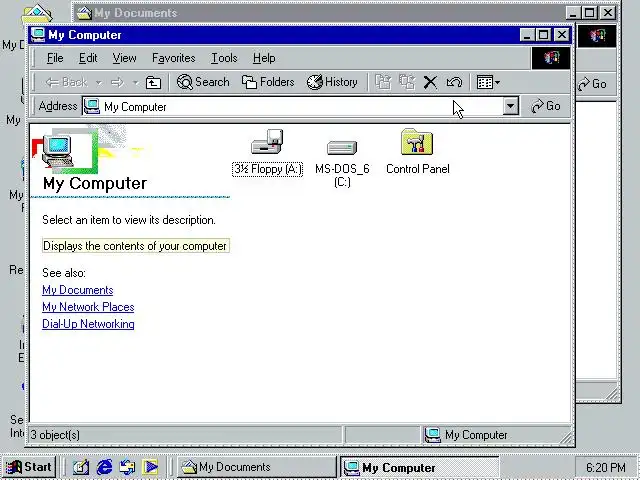
Task: Select the Control Panel folder icon
Action: point(418,152)
